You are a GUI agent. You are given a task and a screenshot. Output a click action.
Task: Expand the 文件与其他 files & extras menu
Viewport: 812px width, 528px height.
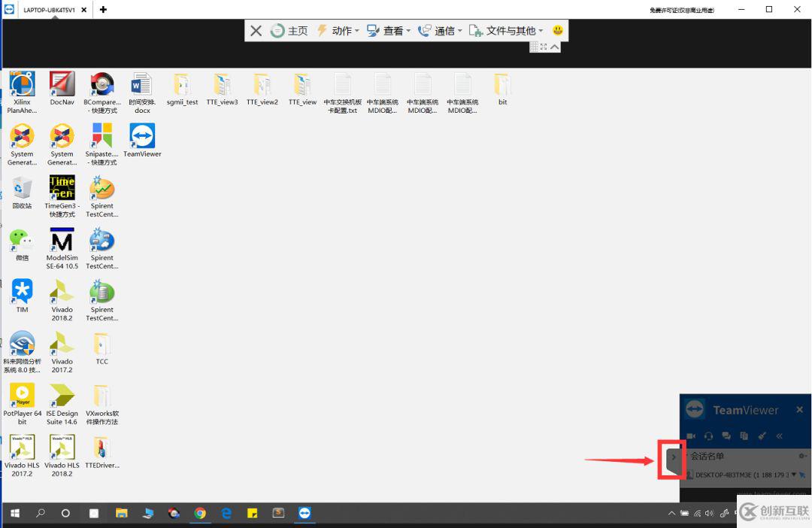click(506, 31)
